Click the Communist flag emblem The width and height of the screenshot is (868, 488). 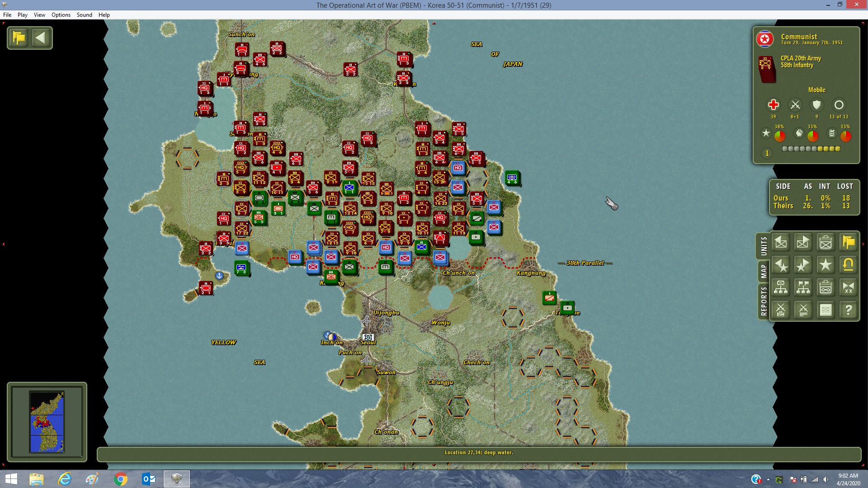pyautogui.click(x=765, y=39)
